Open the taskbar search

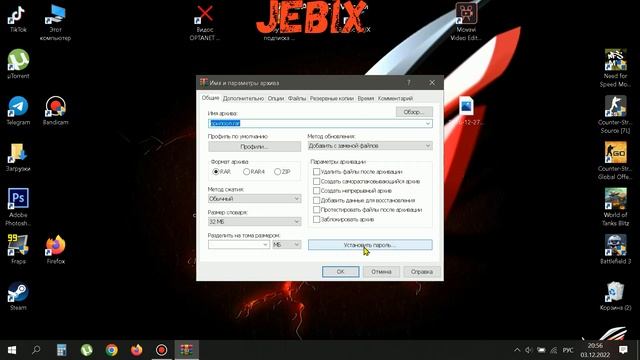point(36,350)
